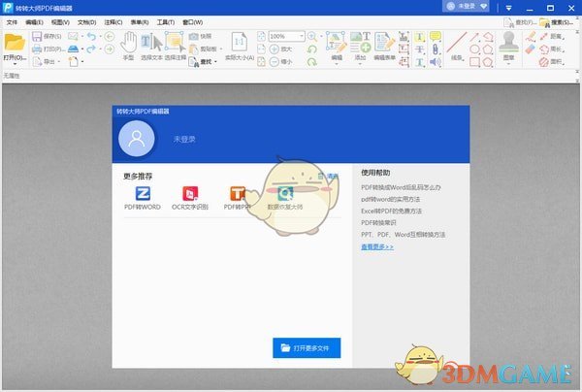The image size is (582, 392).
Task: Open the OCR文字识别 recommendation
Action: pos(190,198)
